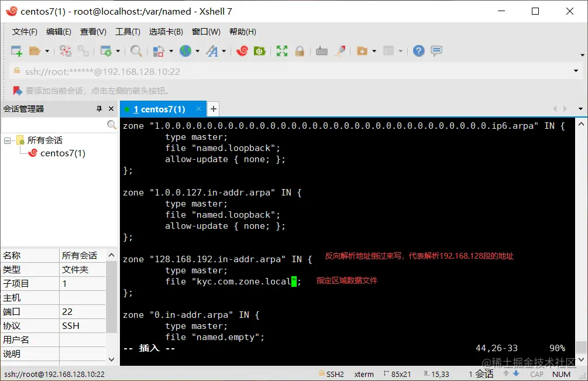Open the tab list dropdown arrow
588x381 pixels.
tap(580, 109)
